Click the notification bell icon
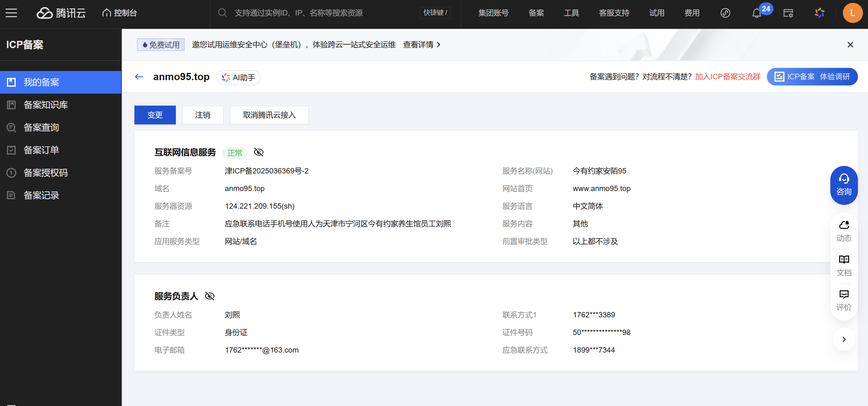Viewport: 868px width, 406px height. pos(757,13)
